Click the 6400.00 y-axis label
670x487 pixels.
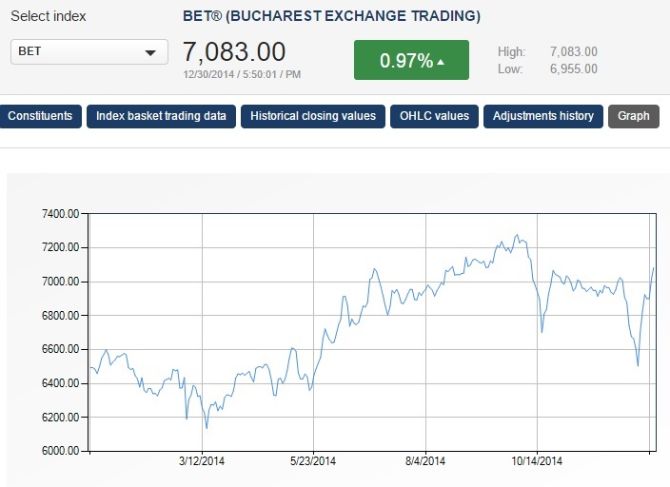coord(60,383)
